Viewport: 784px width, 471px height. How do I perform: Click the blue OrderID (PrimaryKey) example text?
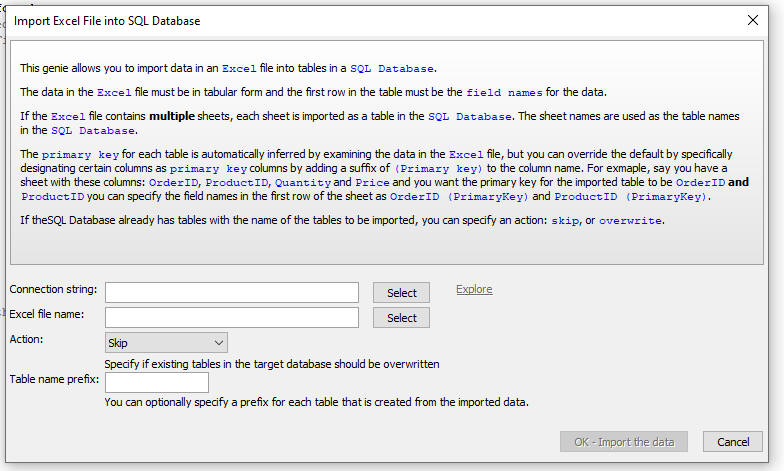tap(459, 196)
